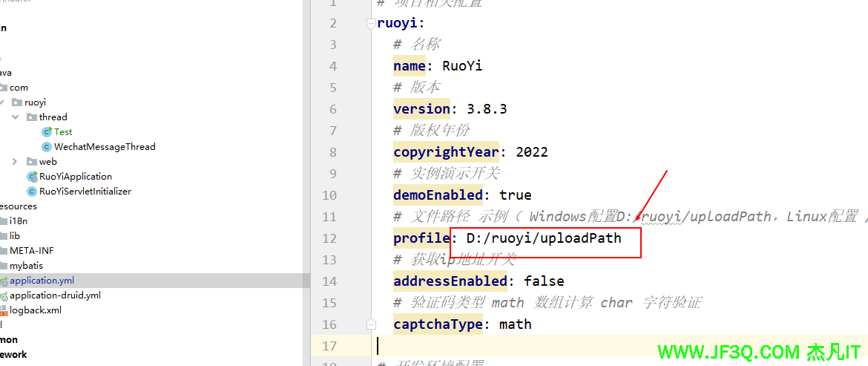Click line number 14 in the gutter
The height and width of the screenshot is (366, 868).
[329, 281]
